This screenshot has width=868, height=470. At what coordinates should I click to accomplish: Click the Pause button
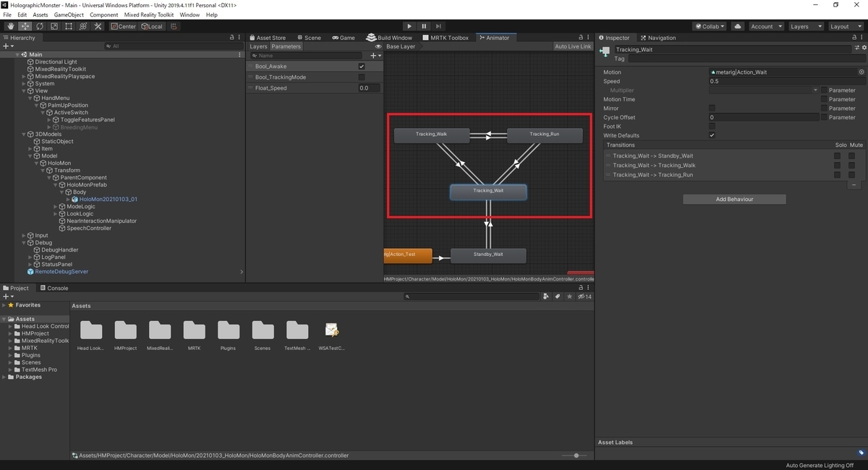424,26
